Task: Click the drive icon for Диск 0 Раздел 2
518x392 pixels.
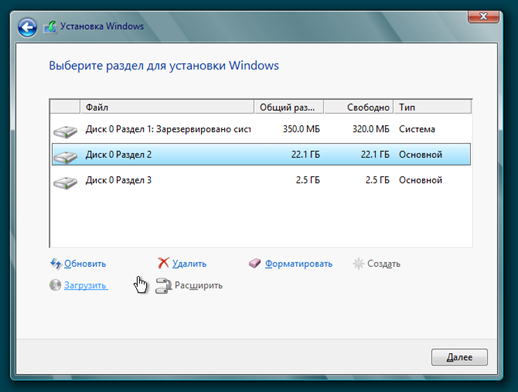Action: [x=65, y=156]
